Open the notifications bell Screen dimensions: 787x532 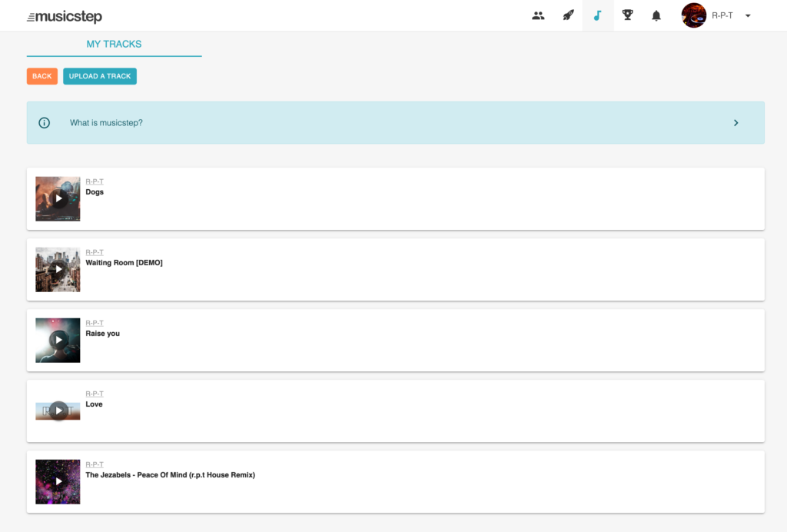[x=656, y=15]
